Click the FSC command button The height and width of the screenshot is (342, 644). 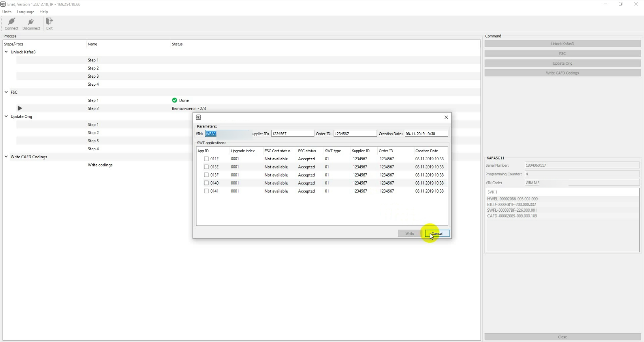[562, 53]
